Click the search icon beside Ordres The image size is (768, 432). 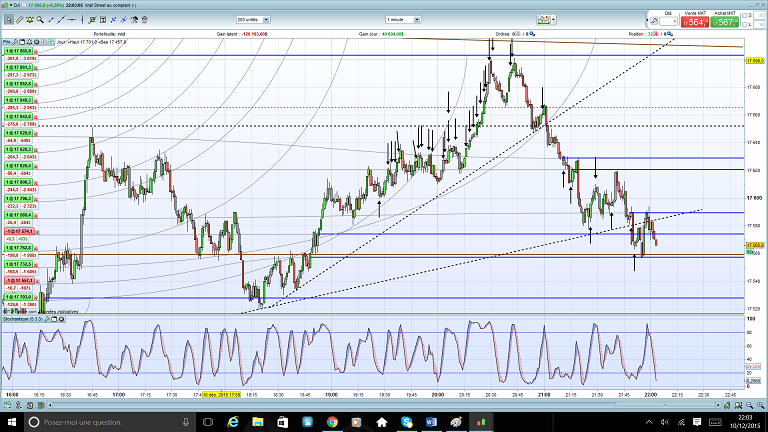532,34
